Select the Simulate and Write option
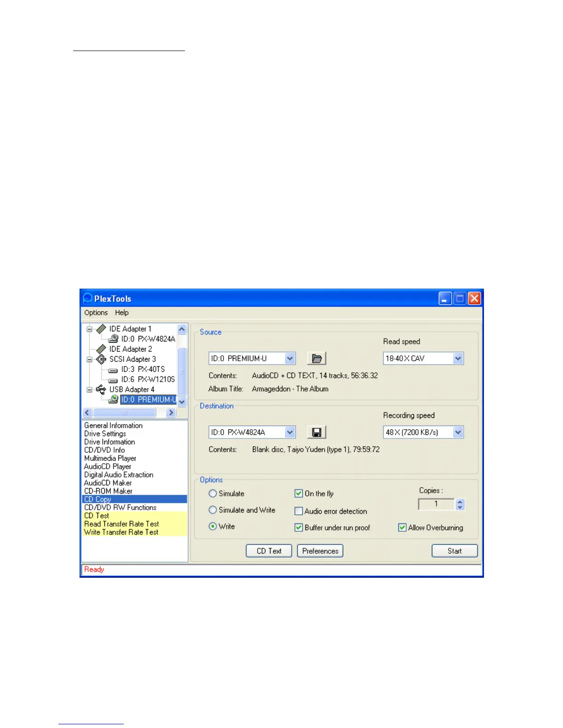The width and height of the screenshot is (563, 728). tap(213, 510)
